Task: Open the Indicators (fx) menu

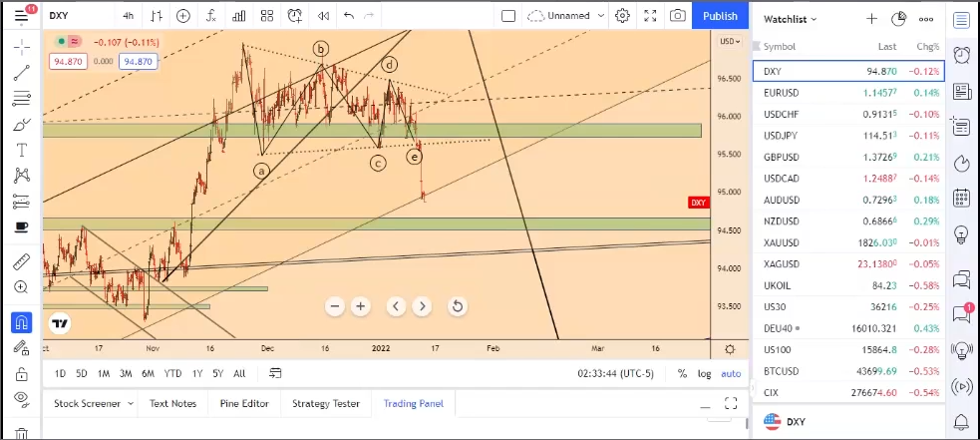Action: pos(210,16)
